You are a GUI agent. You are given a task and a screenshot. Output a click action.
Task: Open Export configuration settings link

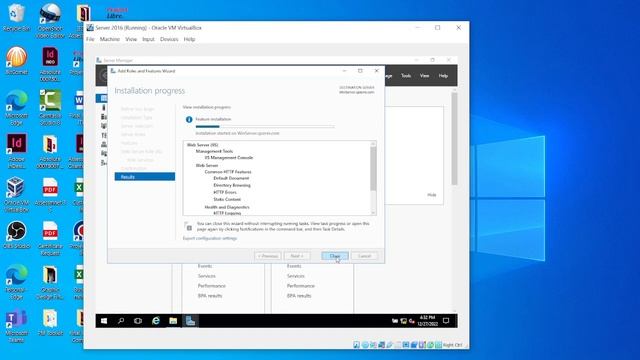(210, 238)
